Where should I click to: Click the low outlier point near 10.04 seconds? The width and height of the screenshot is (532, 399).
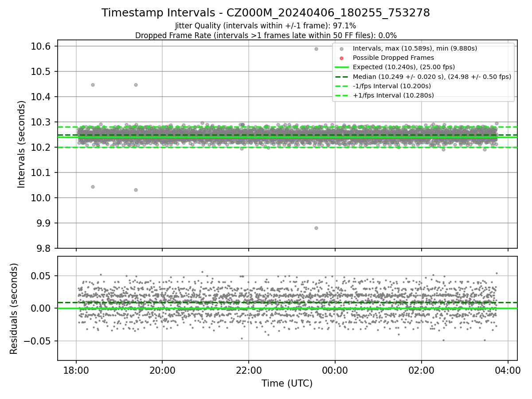point(93,187)
